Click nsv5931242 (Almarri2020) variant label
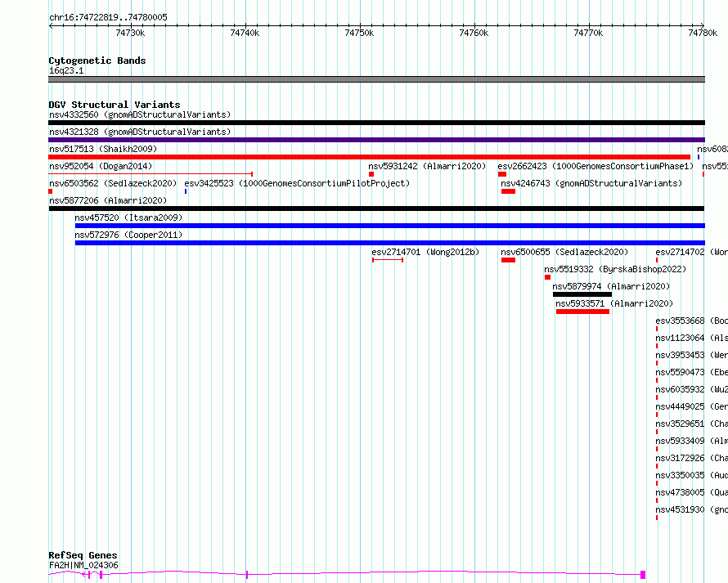The image size is (728, 583). [x=427, y=166]
